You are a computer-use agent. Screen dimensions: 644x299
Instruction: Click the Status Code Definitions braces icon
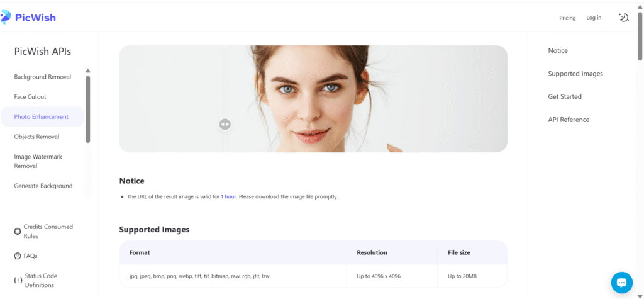pos(18,280)
